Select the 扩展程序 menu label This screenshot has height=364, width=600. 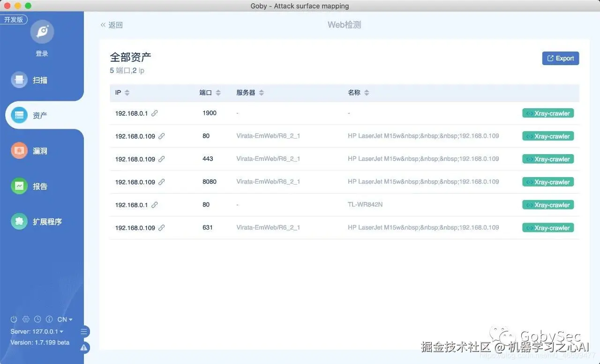[x=47, y=222]
